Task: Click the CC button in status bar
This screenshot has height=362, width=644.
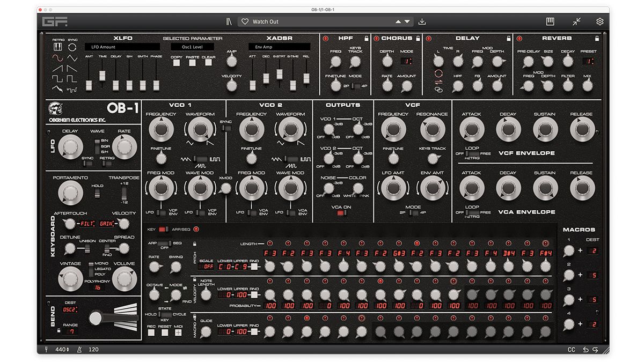Action: tap(571, 350)
